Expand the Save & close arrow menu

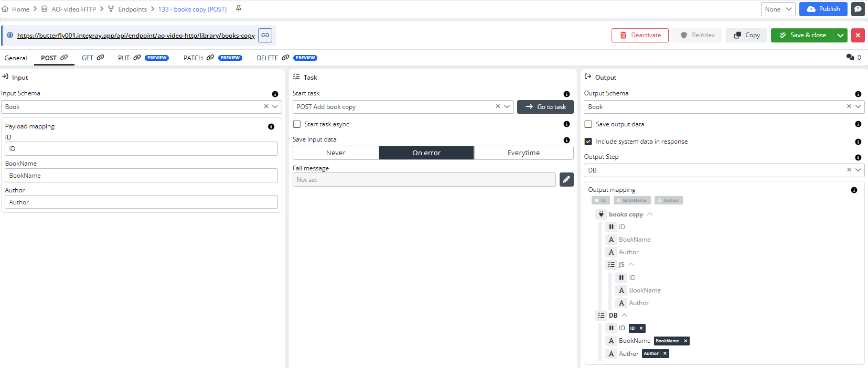point(840,35)
